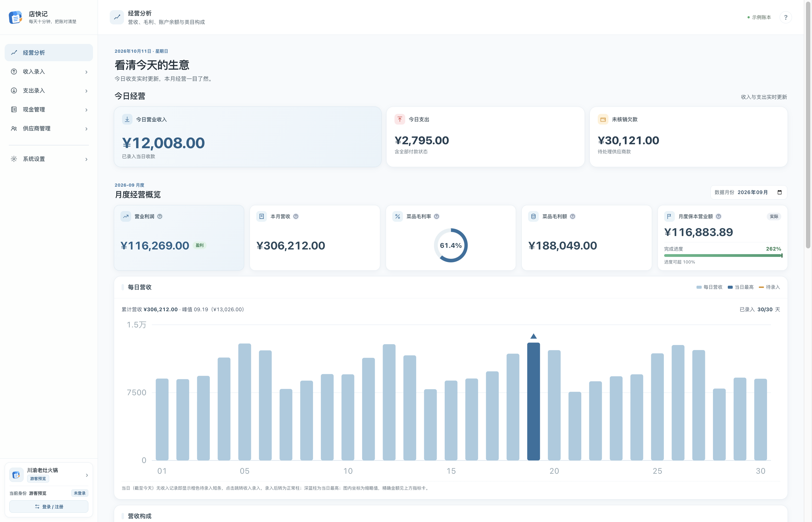This screenshot has width=812, height=522.
Task: Click the 示例账本 indicator
Action: coord(759,17)
